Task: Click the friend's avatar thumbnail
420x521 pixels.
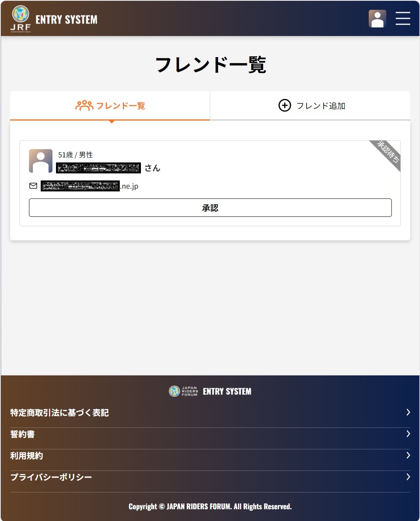Action: tap(41, 161)
